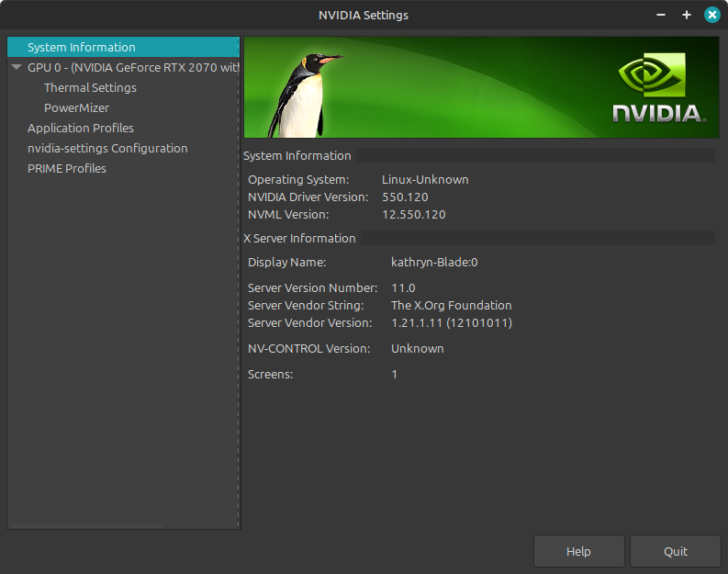Click the Help button
Image resolution: width=728 pixels, height=574 pixels.
click(578, 551)
